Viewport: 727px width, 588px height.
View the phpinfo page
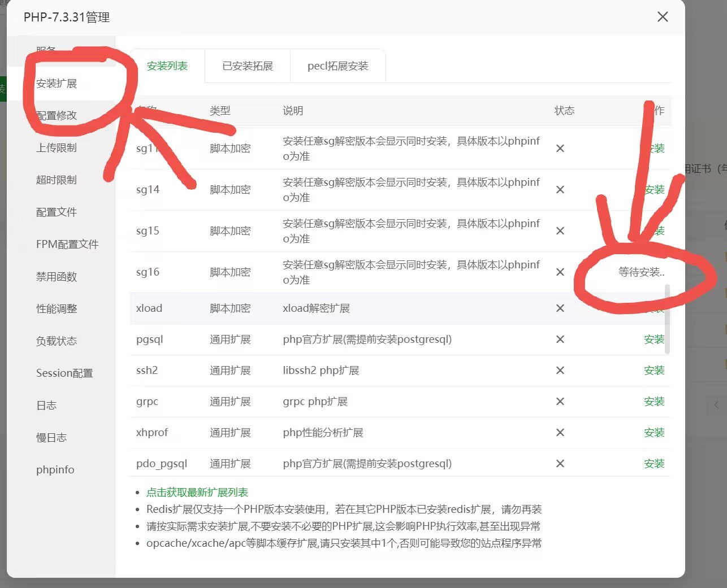pos(55,469)
